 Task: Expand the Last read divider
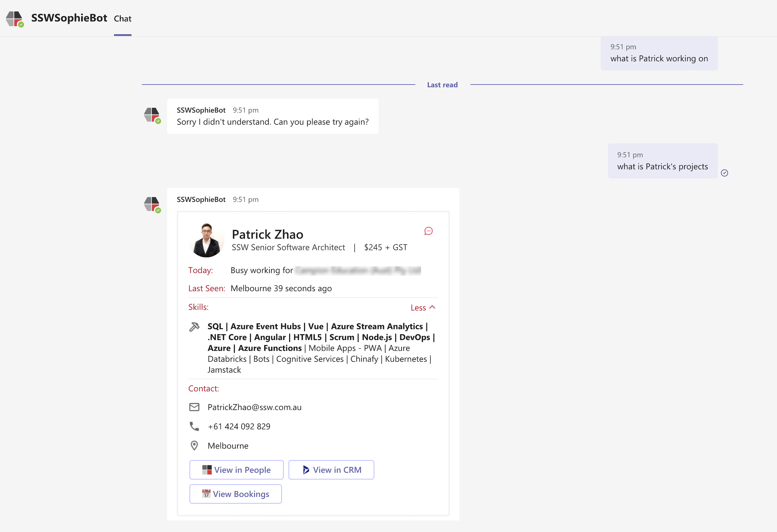pyautogui.click(x=442, y=85)
